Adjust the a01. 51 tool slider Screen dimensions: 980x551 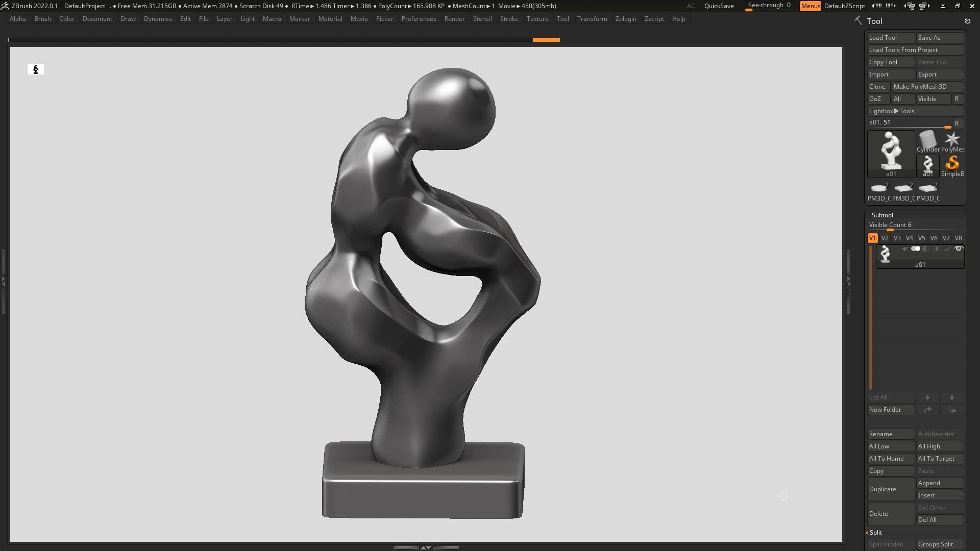coord(909,123)
